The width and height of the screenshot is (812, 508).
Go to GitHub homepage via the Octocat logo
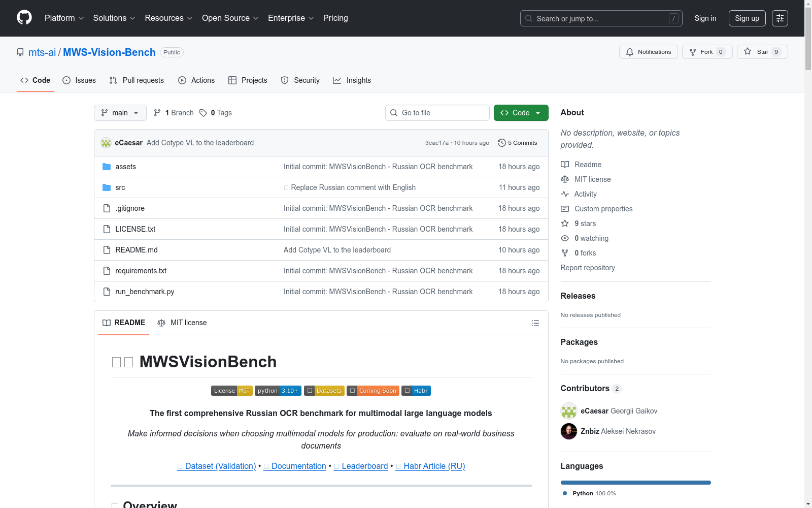point(24,18)
